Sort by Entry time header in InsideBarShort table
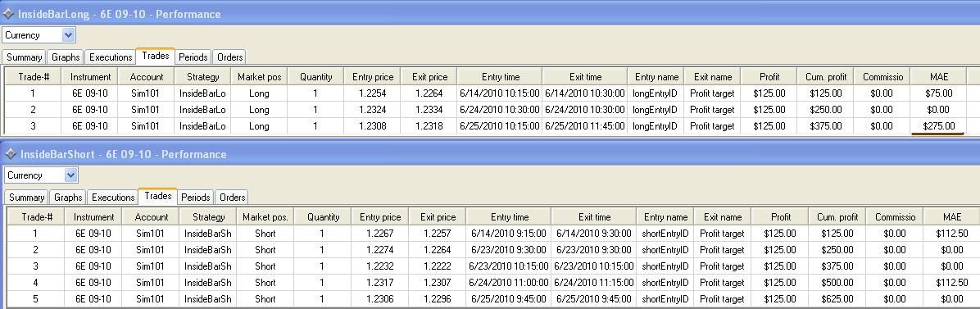 [x=510, y=217]
